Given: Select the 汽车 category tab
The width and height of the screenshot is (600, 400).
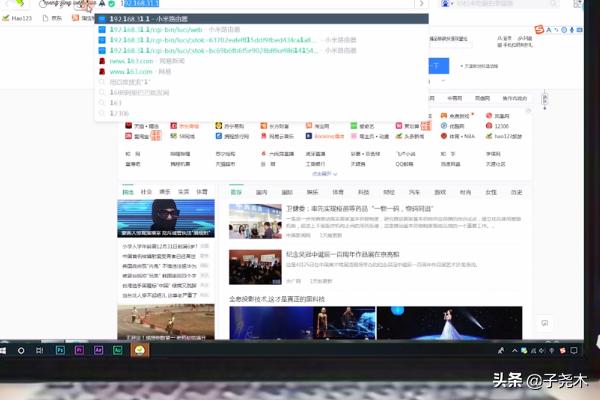Looking at the screenshot, I should coord(414,191).
